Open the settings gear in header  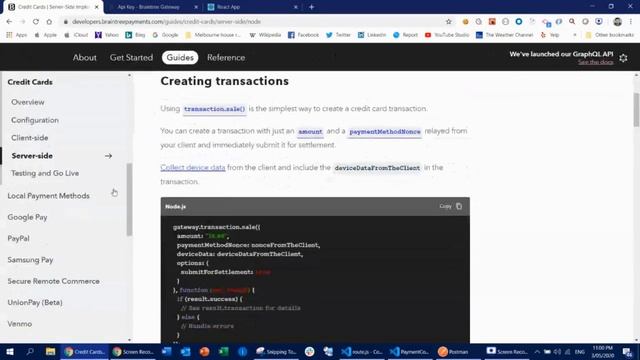(623, 58)
